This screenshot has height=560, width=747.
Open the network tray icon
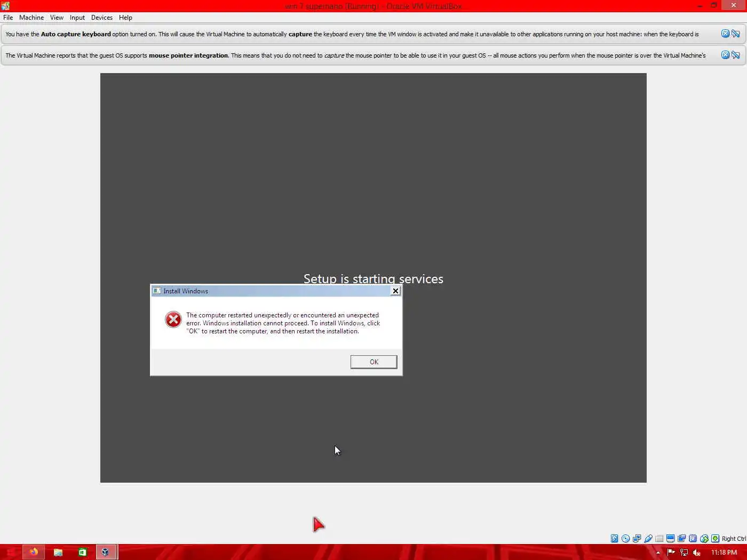coord(684,553)
